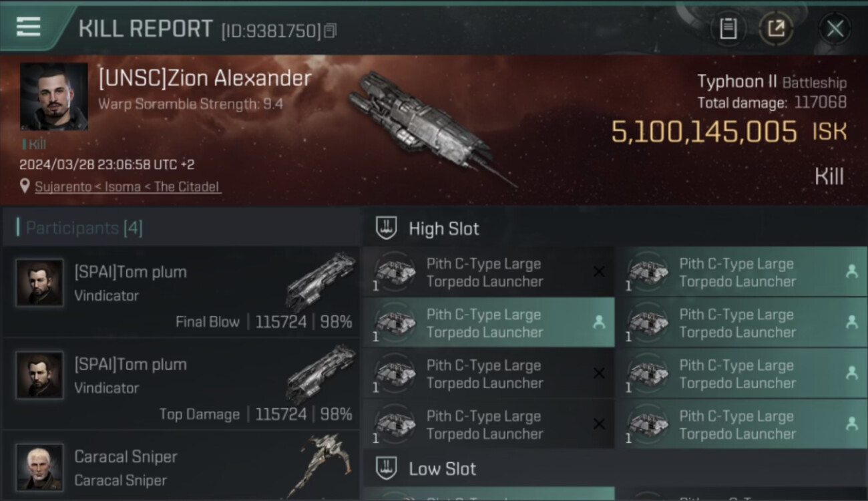Open Zion Alexander's character portrait
The height and width of the screenshot is (501, 868).
pyautogui.click(x=53, y=96)
